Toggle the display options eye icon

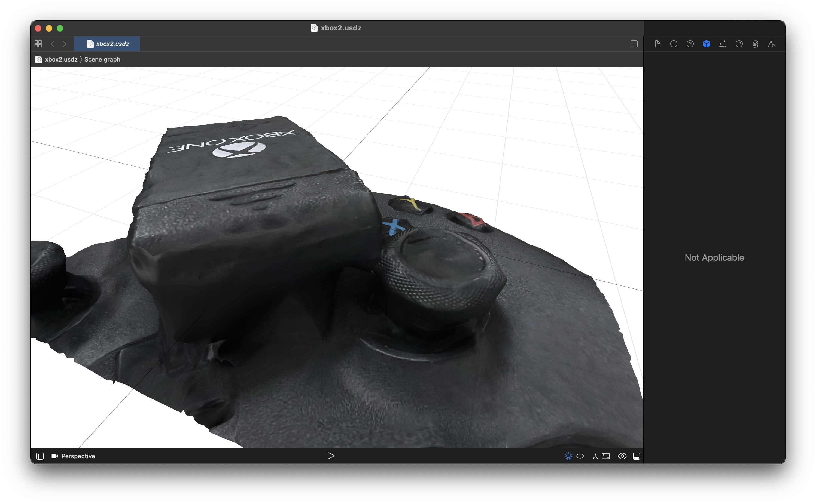point(622,456)
